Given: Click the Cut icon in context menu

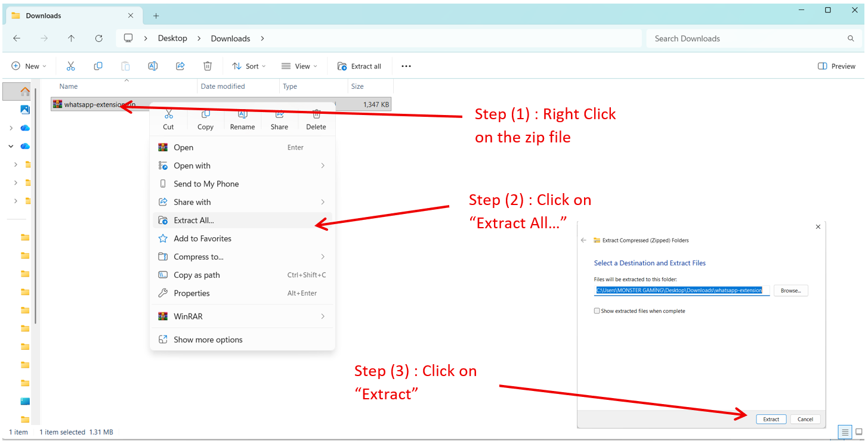Looking at the screenshot, I should point(168,115).
